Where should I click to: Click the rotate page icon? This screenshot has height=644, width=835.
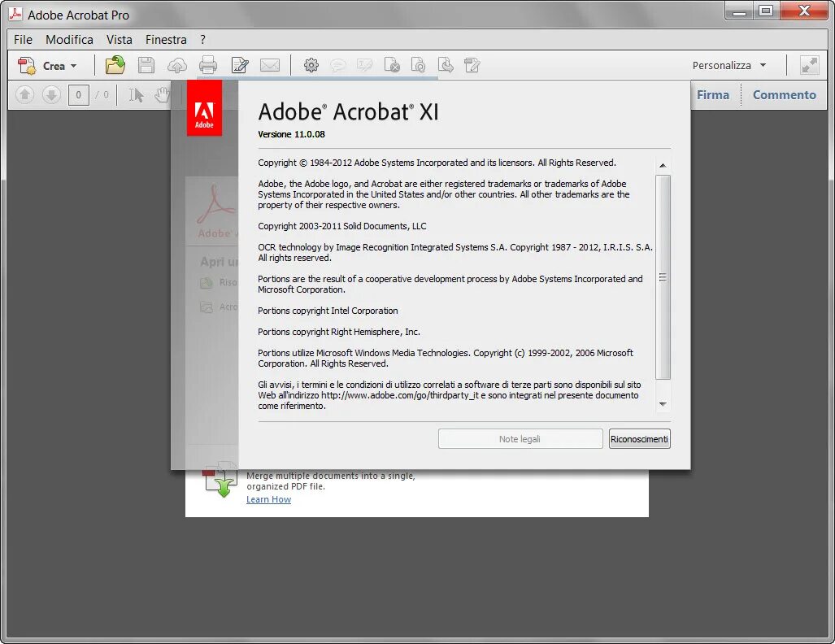click(x=419, y=65)
